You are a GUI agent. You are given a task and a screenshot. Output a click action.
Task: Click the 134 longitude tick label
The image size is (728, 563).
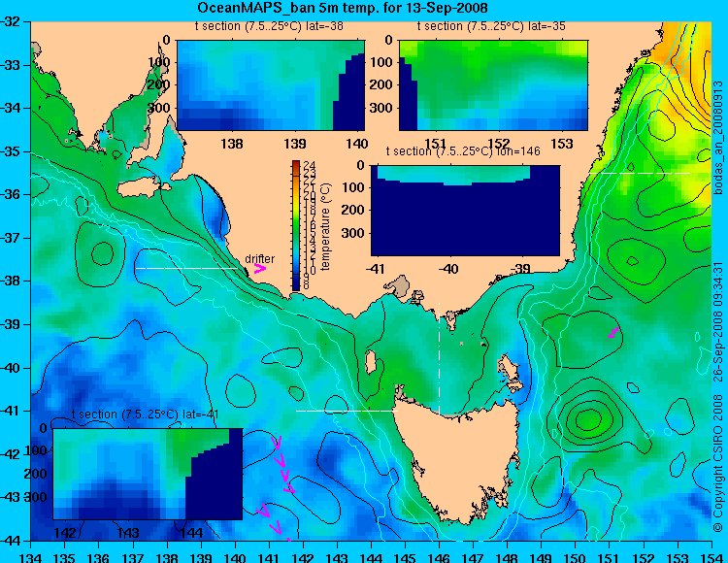point(31,557)
